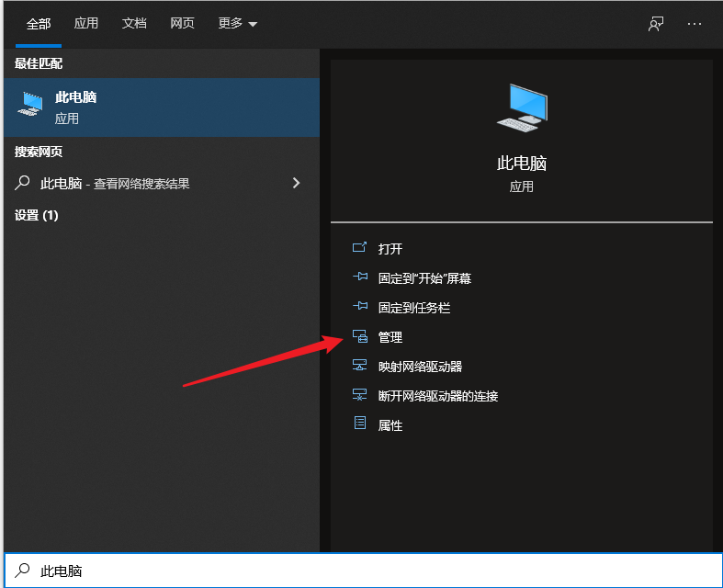Click the 打开 open-window icon
The image size is (723, 588).
point(359,248)
